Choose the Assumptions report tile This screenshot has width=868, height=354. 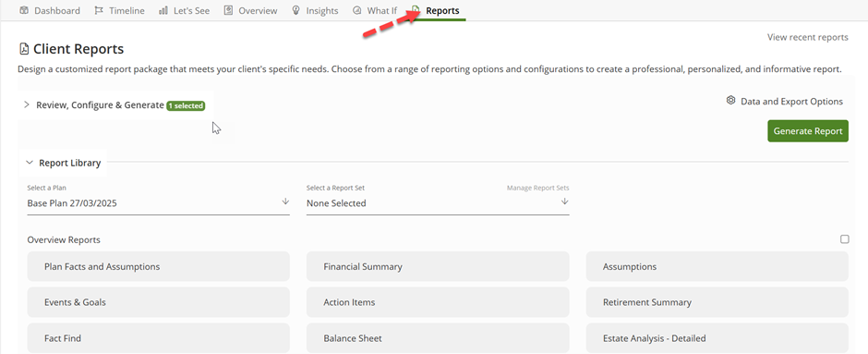point(717,266)
